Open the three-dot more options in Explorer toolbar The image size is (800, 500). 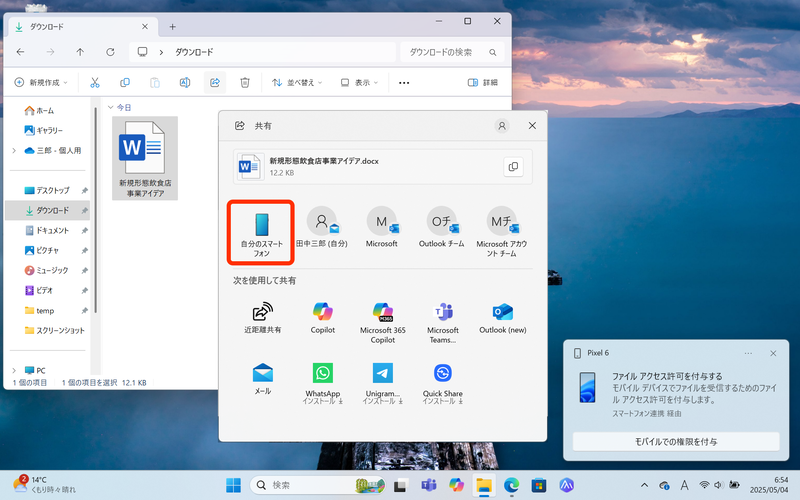pyautogui.click(x=404, y=83)
